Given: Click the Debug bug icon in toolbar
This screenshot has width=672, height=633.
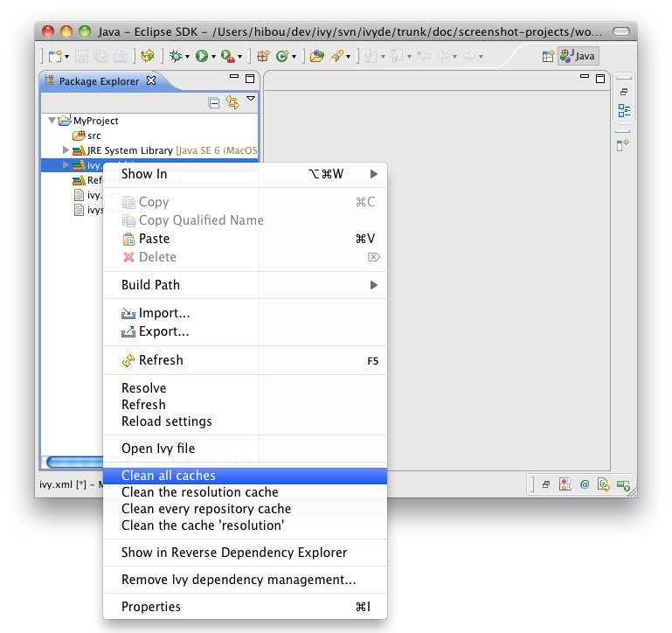Looking at the screenshot, I should click(175, 56).
